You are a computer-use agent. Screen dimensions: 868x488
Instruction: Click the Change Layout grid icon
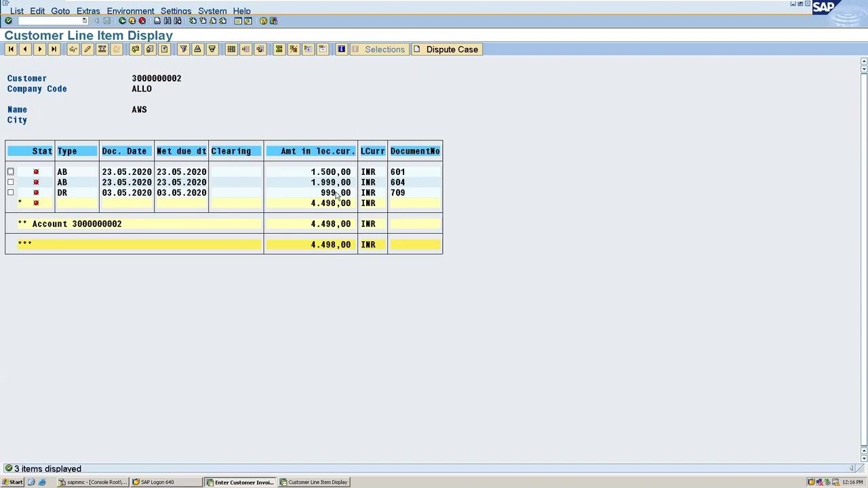click(x=231, y=49)
